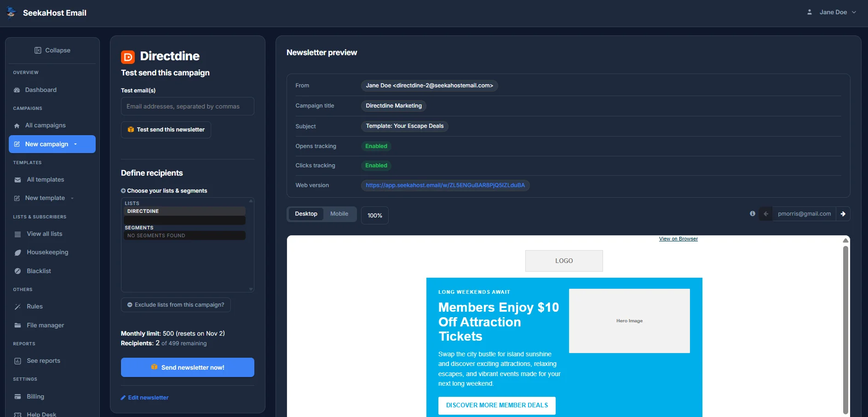Click the Hero Image placeholder
The width and height of the screenshot is (868, 417).
coord(629,321)
